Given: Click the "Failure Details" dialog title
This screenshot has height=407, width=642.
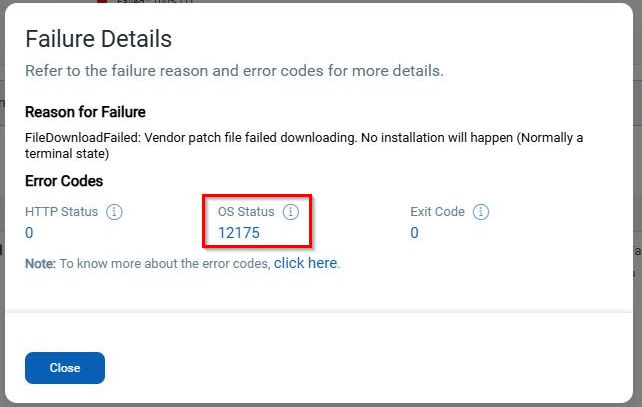Looking at the screenshot, I should [98, 39].
